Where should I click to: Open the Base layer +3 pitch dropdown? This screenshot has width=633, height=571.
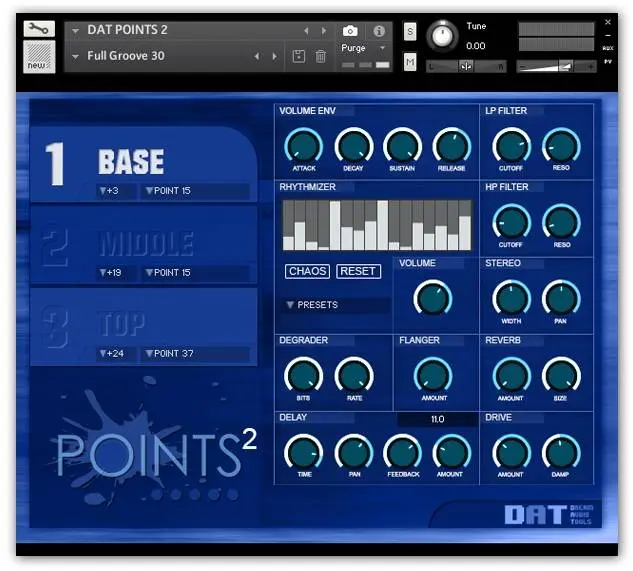[115, 191]
